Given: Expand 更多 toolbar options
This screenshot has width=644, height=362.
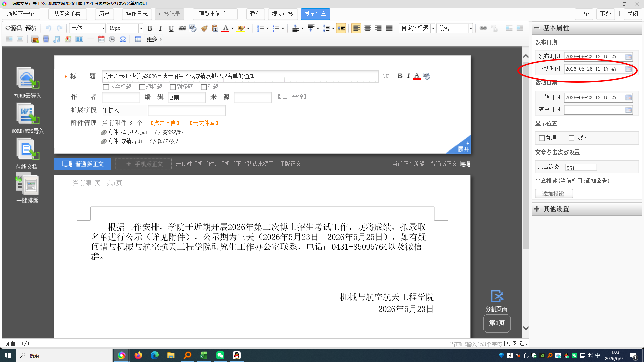Looking at the screenshot, I should 154,39.
